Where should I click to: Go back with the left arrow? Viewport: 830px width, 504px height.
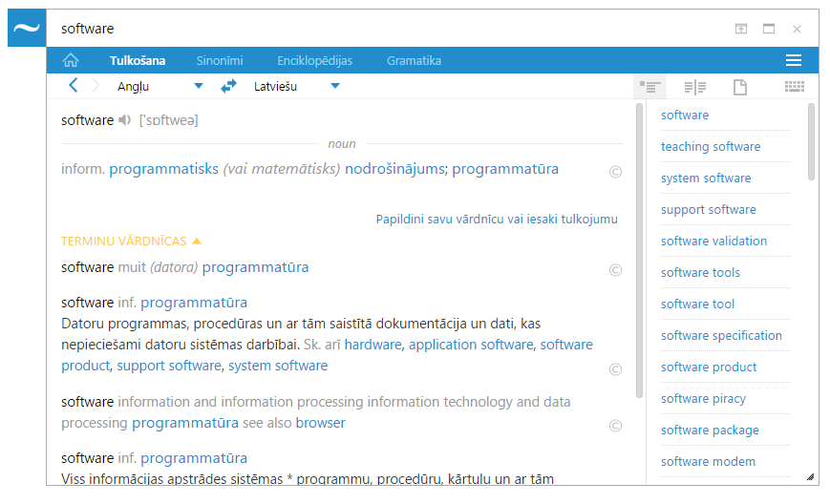[x=74, y=86]
